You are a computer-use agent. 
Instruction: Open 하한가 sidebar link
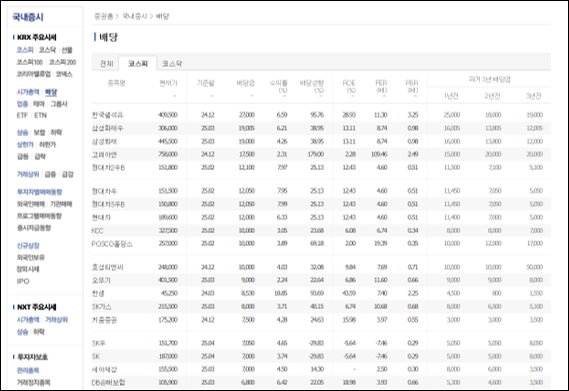point(48,144)
